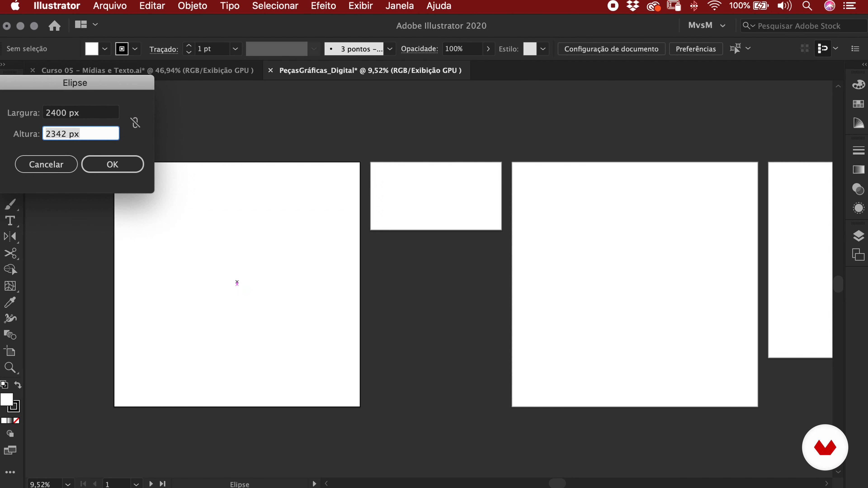Image resolution: width=868 pixels, height=488 pixels.
Task: Open brush definition 3 pontos dropdown
Action: coord(390,49)
